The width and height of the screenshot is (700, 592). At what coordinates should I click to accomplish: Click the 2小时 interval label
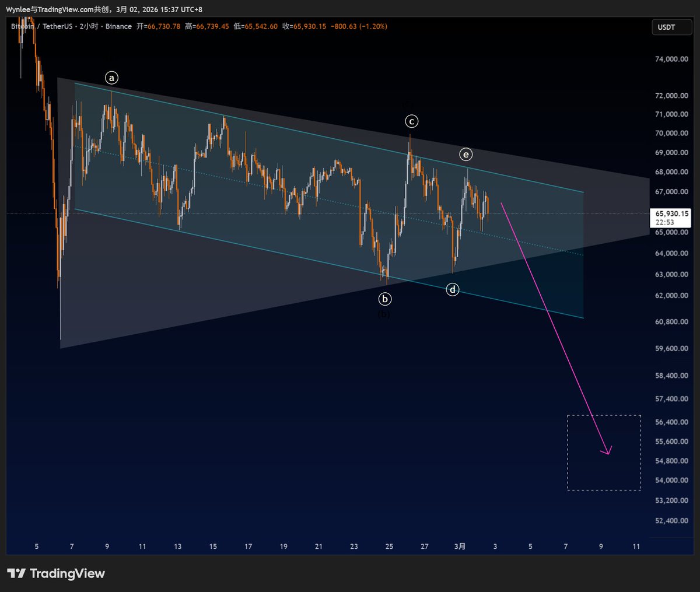(89, 26)
